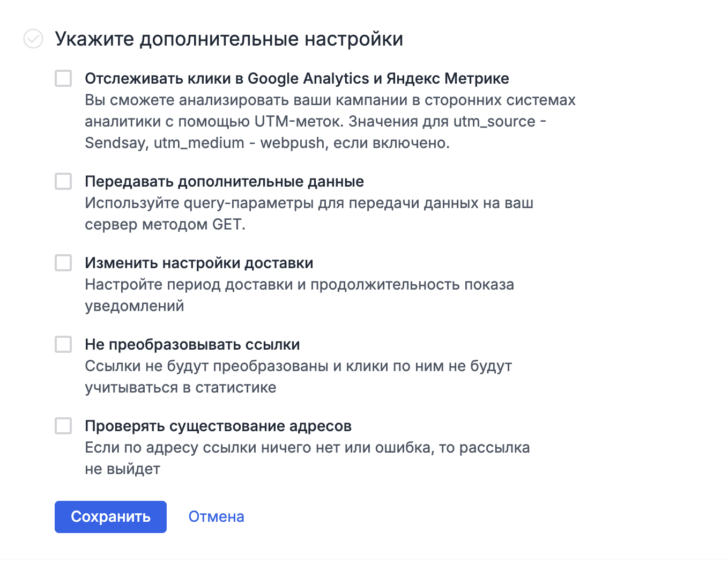Image resolution: width=728 pixels, height=562 pixels.
Task: Check the 'Изменить настройки доставки' box
Action: click(x=63, y=263)
